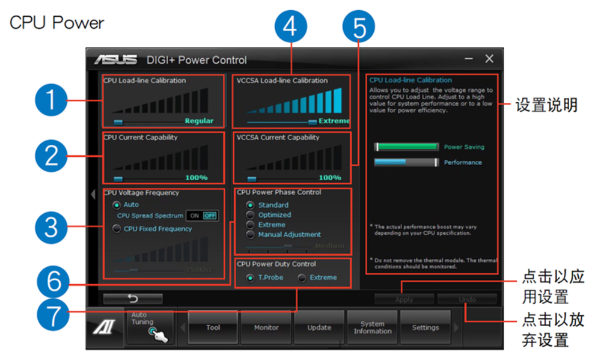
Task: Show more bottom menu items with right arrow
Action: 456,327
